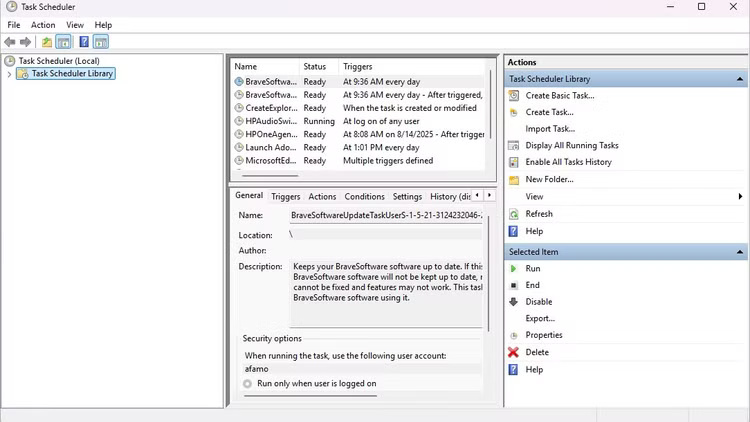Collapse the Selected Item actions section

pos(739,252)
